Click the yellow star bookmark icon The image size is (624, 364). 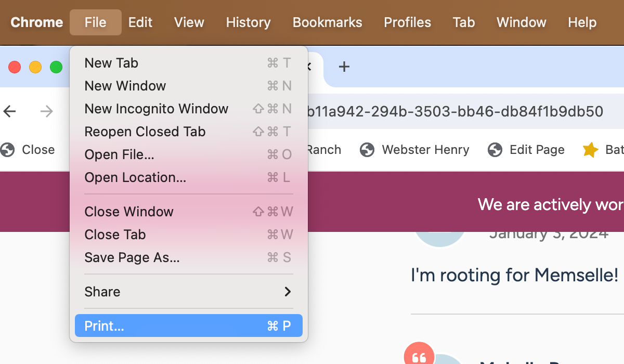(x=590, y=150)
